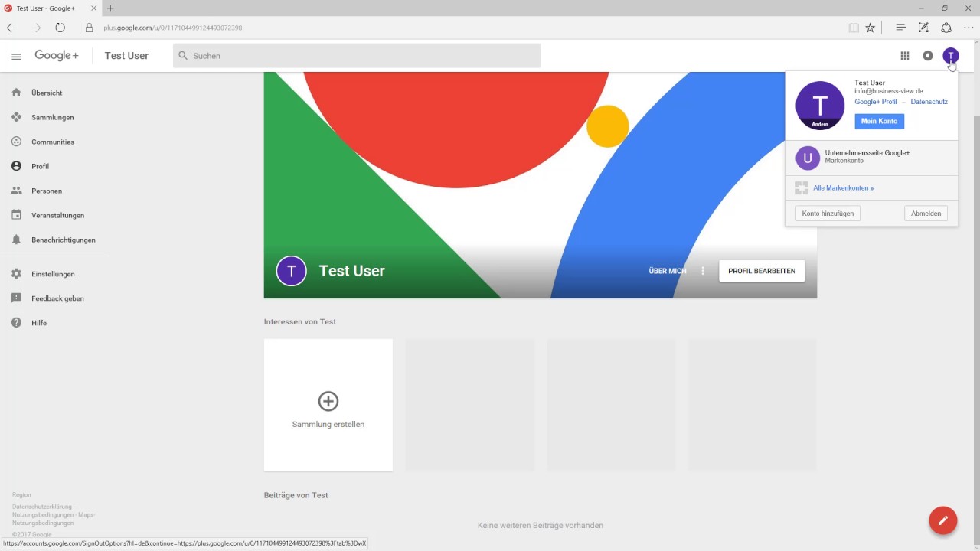This screenshot has height=551, width=980.
Task: Click the browser forward arrow
Action: [36, 28]
